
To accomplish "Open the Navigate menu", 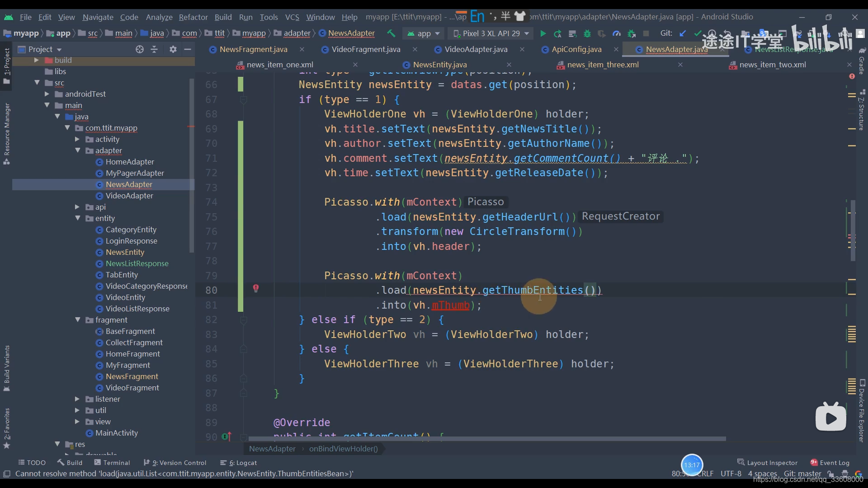I will [98, 17].
